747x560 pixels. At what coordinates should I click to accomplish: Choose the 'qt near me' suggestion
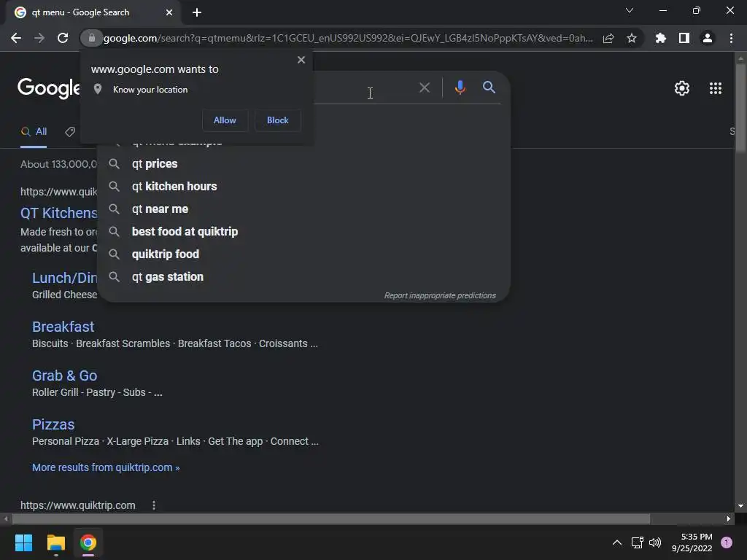pyautogui.click(x=303, y=209)
